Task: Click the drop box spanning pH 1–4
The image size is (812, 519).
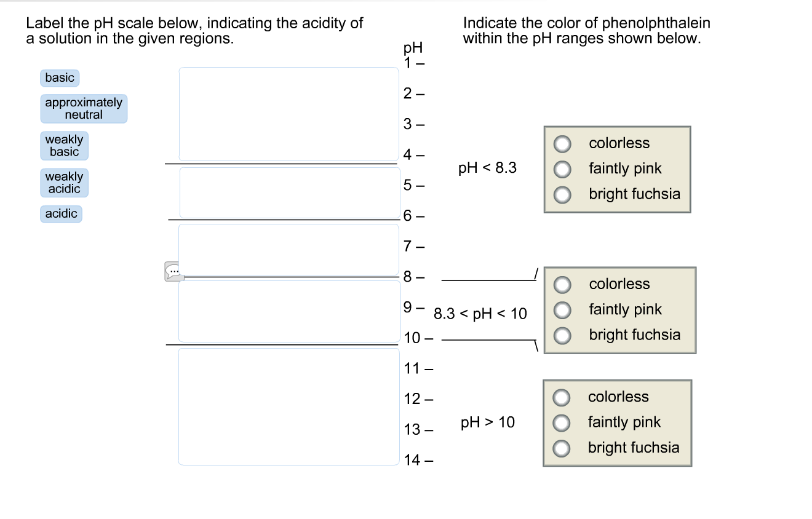Action: tap(289, 114)
